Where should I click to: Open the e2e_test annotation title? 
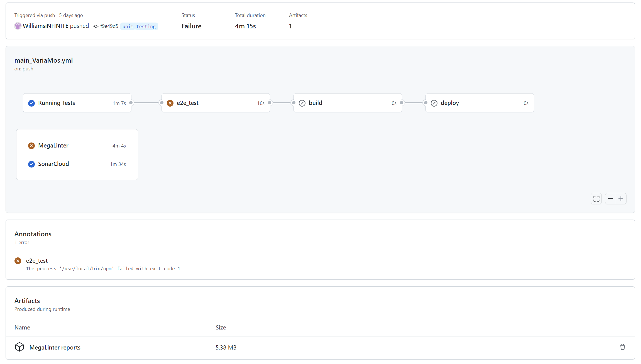37,261
